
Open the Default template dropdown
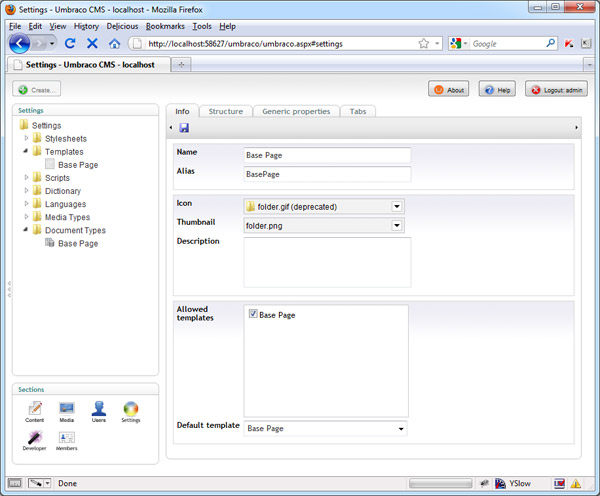[x=401, y=429]
